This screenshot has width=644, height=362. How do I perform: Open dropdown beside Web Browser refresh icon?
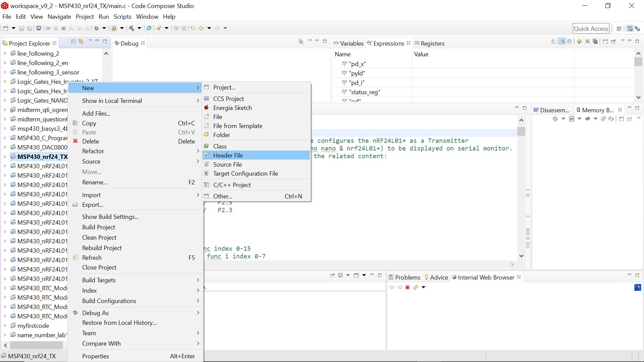[423, 287]
